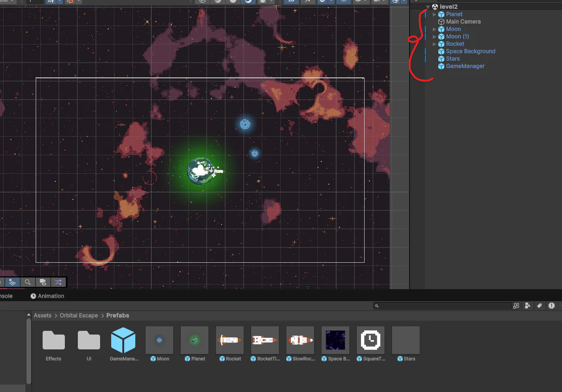Viewport: 562px width, 392px height.
Task: Click the Prefabs breadcrumb
Action: (x=118, y=316)
